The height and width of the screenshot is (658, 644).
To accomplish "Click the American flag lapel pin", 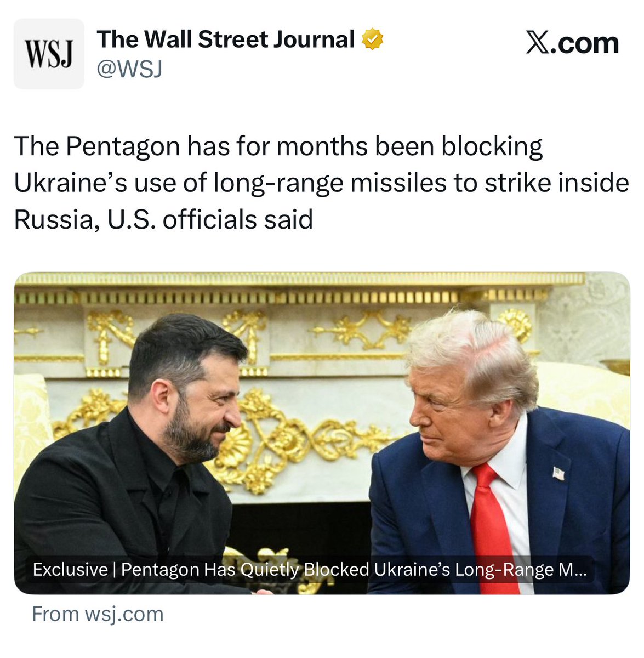I will point(558,473).
